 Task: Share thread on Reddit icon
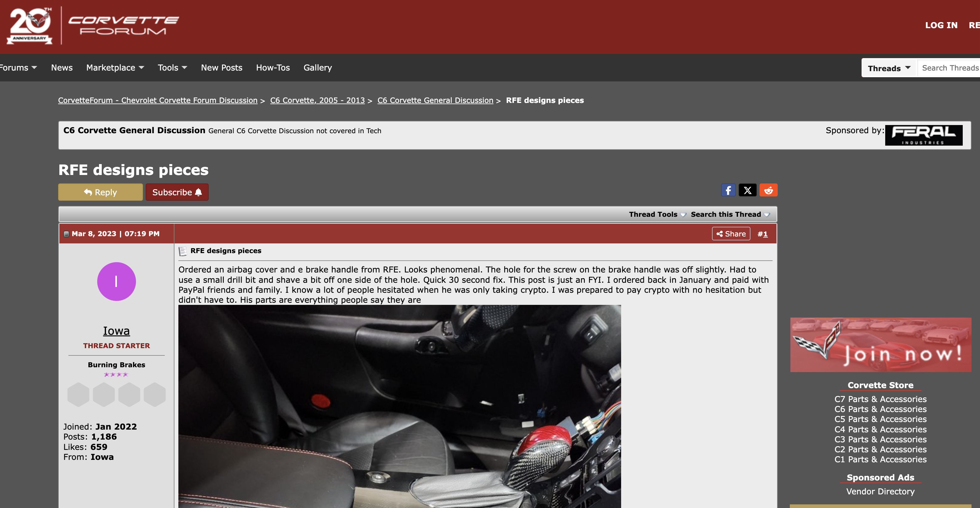(x=769, y=190)
